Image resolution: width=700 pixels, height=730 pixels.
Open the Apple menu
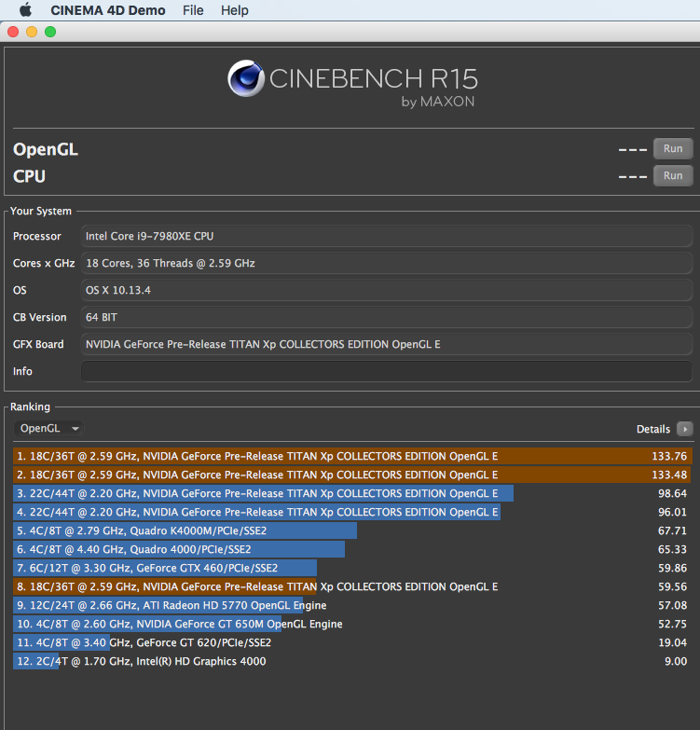(25, 9)
